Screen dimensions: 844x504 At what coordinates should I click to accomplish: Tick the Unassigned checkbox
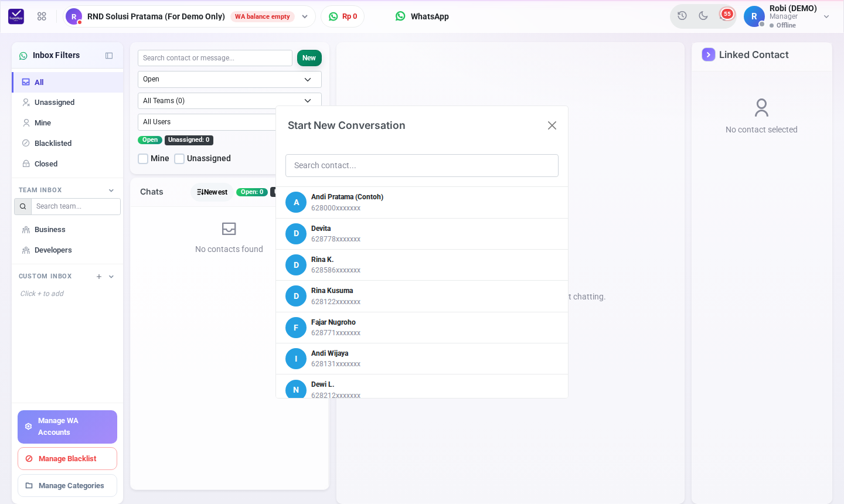(179, 159)
